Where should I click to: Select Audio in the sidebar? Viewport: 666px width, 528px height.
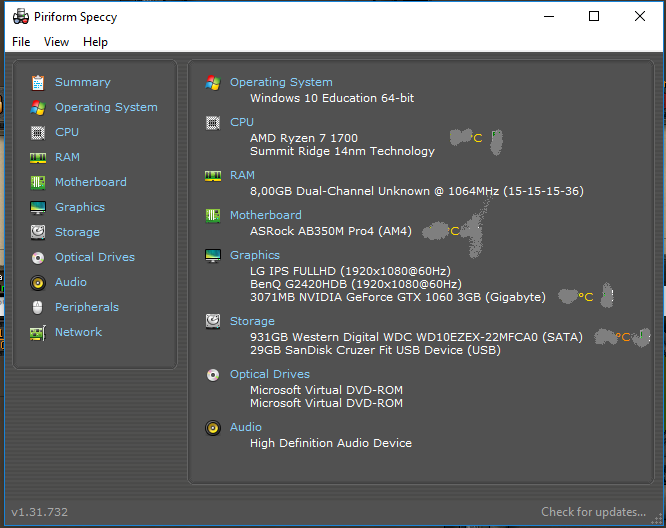pyautogui.click(x=71, y=282)
